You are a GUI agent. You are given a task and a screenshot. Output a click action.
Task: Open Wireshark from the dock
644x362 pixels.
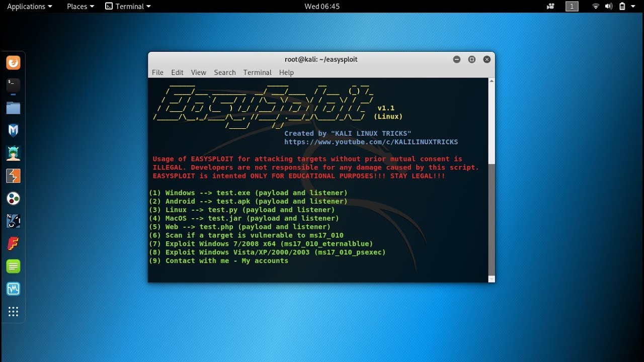tap(13, 289)
